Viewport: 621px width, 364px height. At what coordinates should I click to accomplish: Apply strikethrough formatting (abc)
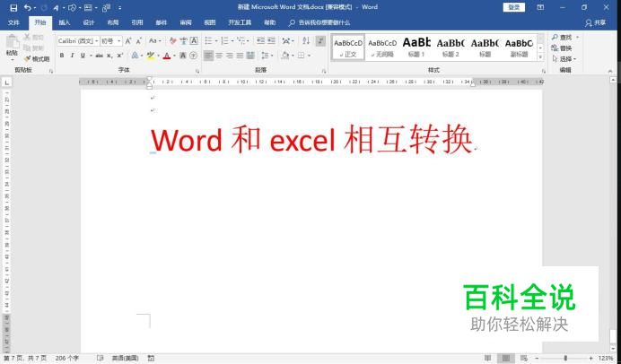(99, 56)
